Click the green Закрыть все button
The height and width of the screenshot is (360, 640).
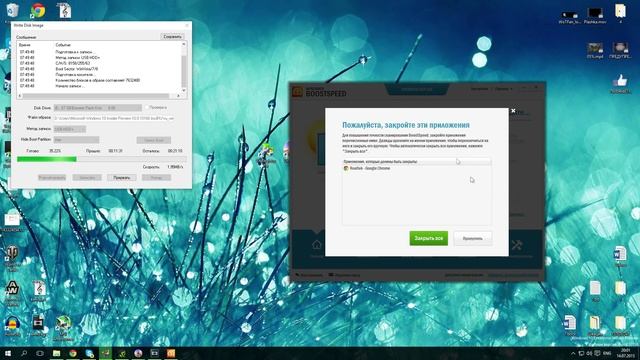429,238
